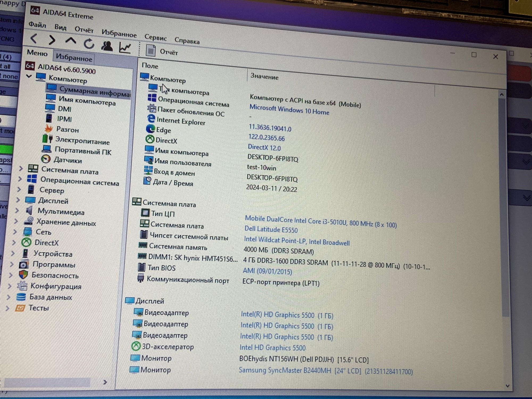Click the Edge row icon

(x=150, y=129)
